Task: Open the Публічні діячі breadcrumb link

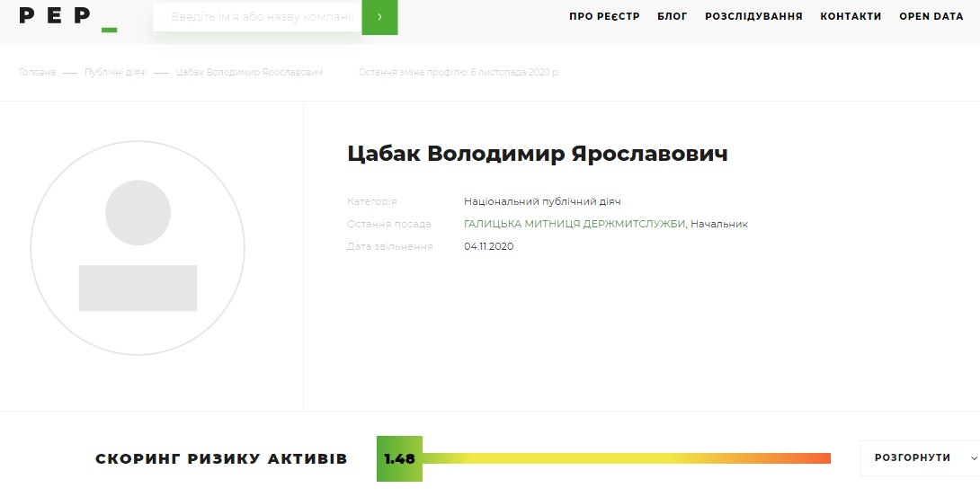Action: pos(115,72)
